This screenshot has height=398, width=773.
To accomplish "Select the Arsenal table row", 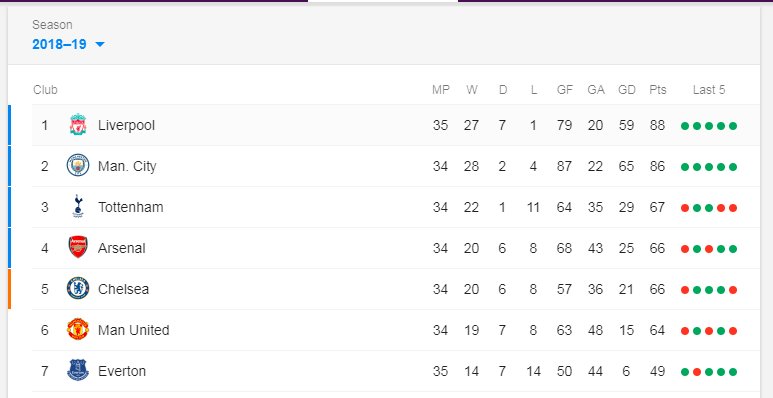I will 396,248.
